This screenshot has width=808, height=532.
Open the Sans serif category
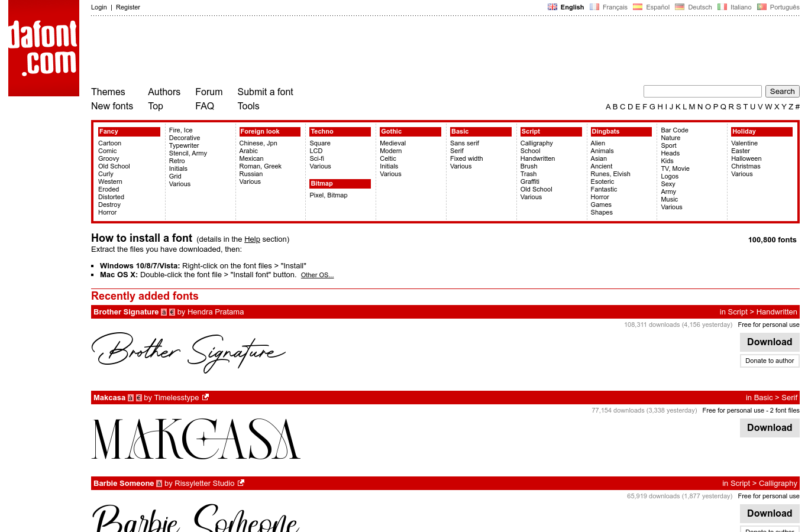(x=464, y=144)
